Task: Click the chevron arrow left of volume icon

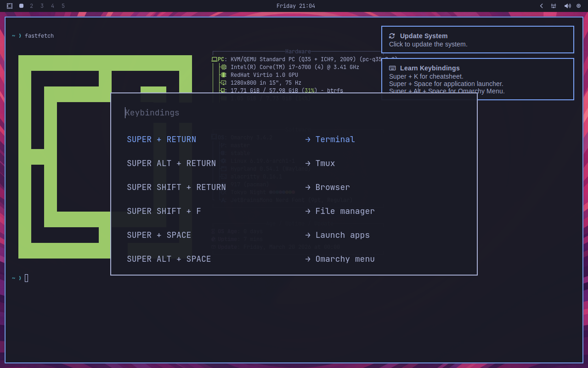Action: pos(541,6)
